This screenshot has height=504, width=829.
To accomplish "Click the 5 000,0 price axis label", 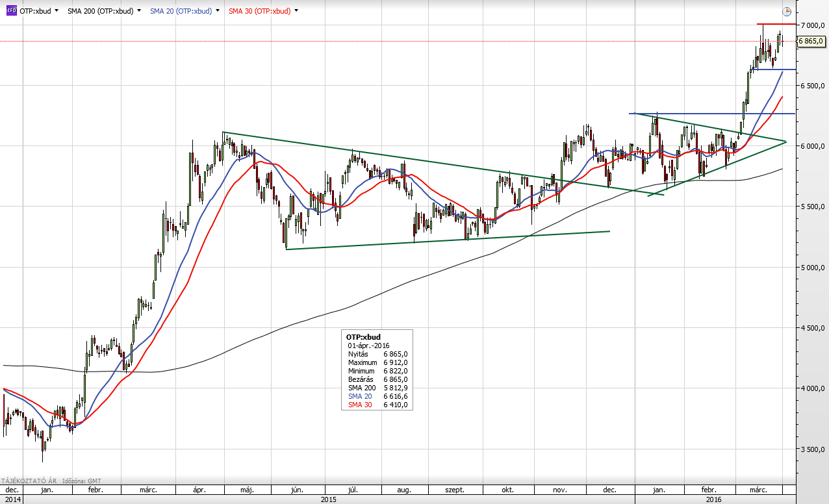I will (812, 268).
